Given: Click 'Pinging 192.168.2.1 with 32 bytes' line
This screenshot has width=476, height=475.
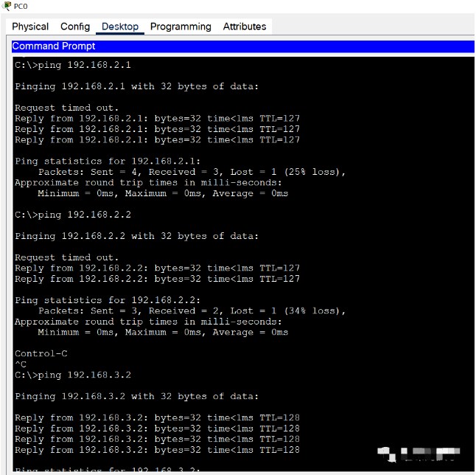Looking at the screenshot, I should [x=136, y=86].
